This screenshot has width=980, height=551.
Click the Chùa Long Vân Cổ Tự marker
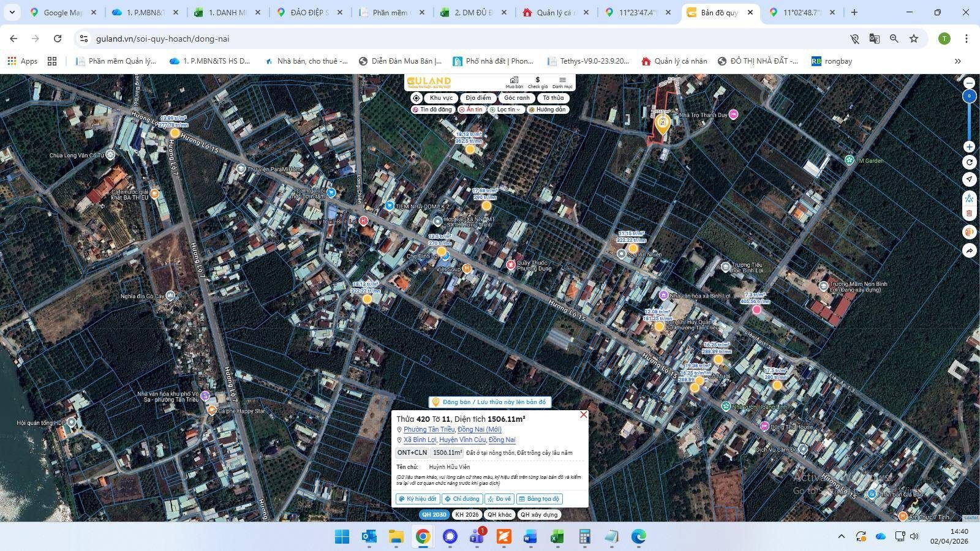point(110,155)
